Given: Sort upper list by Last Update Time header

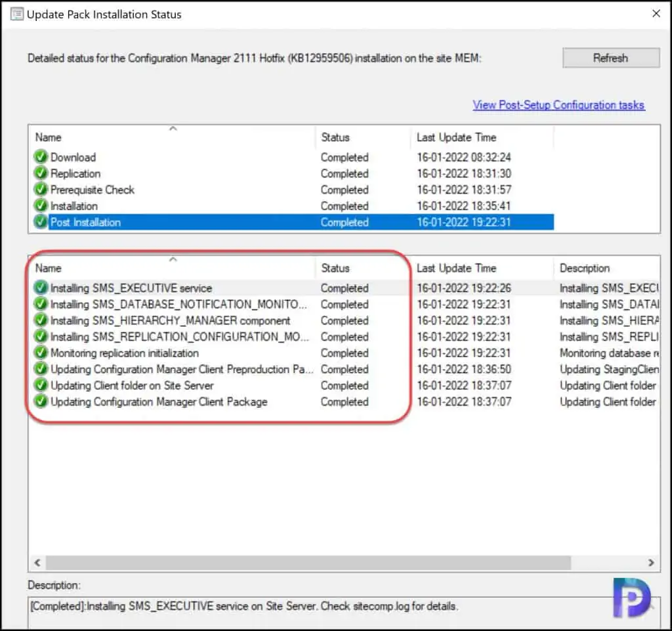Looking at the screenshot, I should pyautogui.click(x=482, y=137).
